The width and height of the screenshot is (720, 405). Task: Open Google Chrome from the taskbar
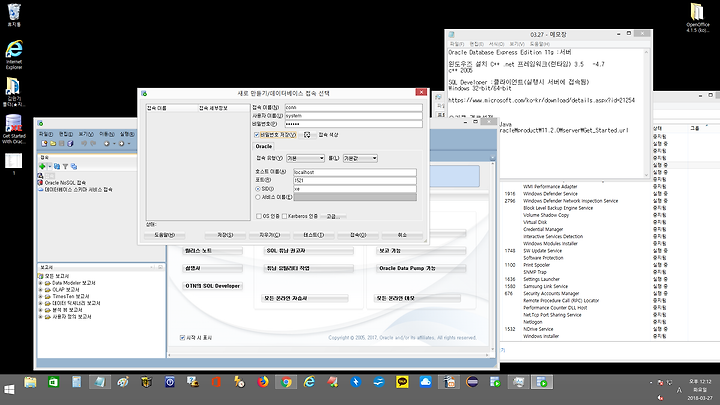(x=286, y=382)
